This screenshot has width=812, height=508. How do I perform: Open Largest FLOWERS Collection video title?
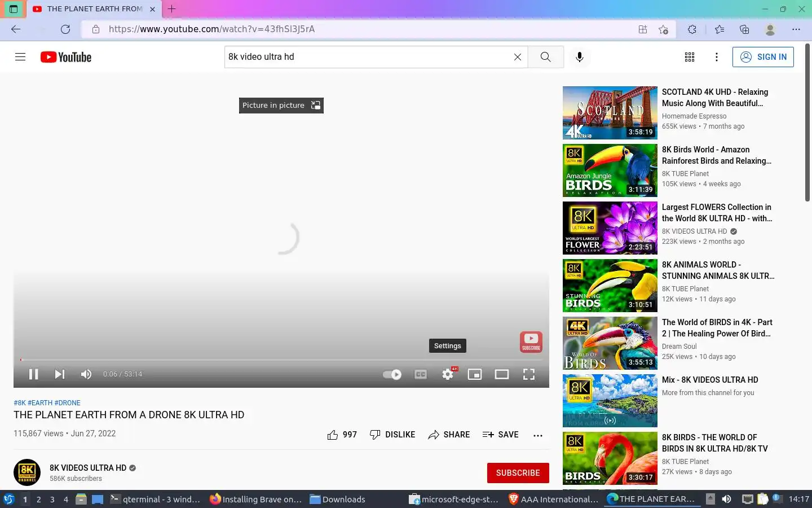click(717, 213)
